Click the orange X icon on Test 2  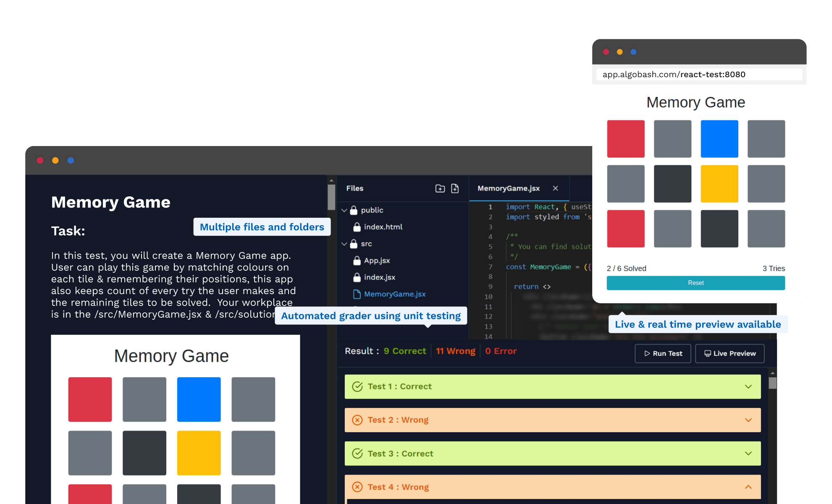[x=357, y=420]
